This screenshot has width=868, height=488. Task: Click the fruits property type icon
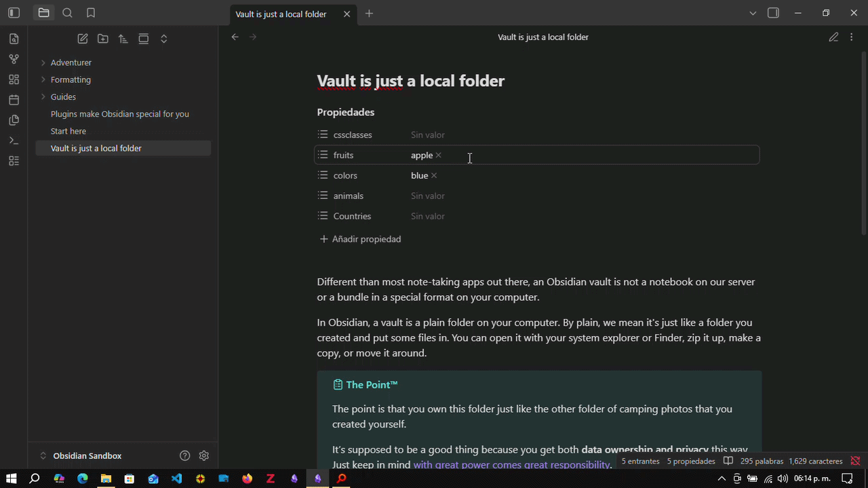tap(323, 155)
